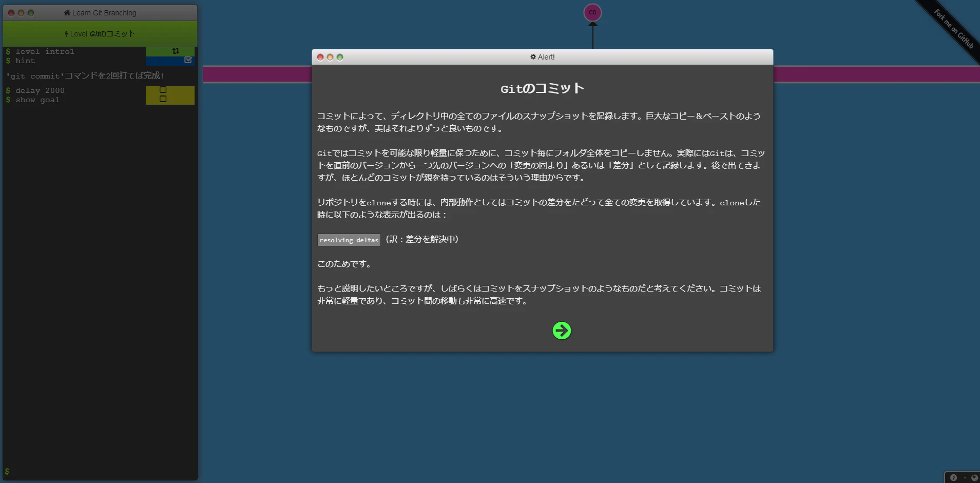This screenshot has height=483, width=980.
Task: Click the (訳：差分を解決中) translation text
Action: click(421, 239)
